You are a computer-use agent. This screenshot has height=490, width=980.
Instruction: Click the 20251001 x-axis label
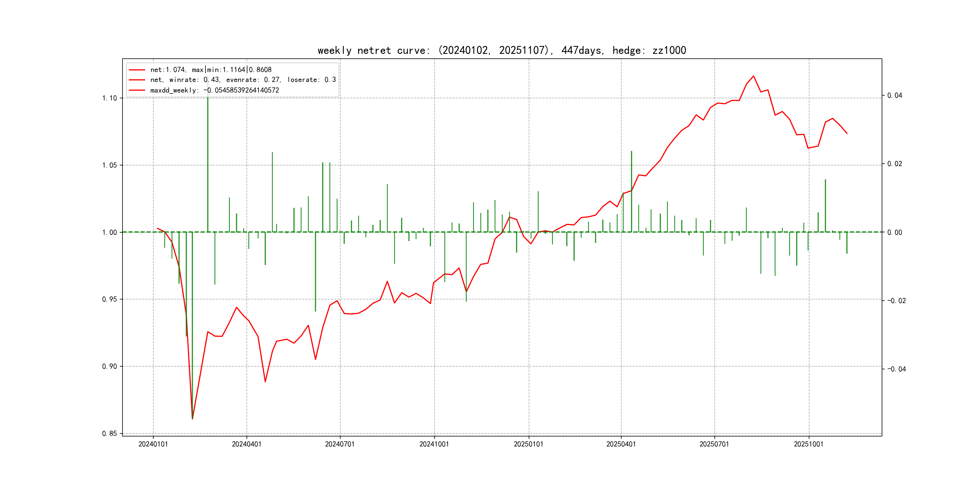[808, 444]
